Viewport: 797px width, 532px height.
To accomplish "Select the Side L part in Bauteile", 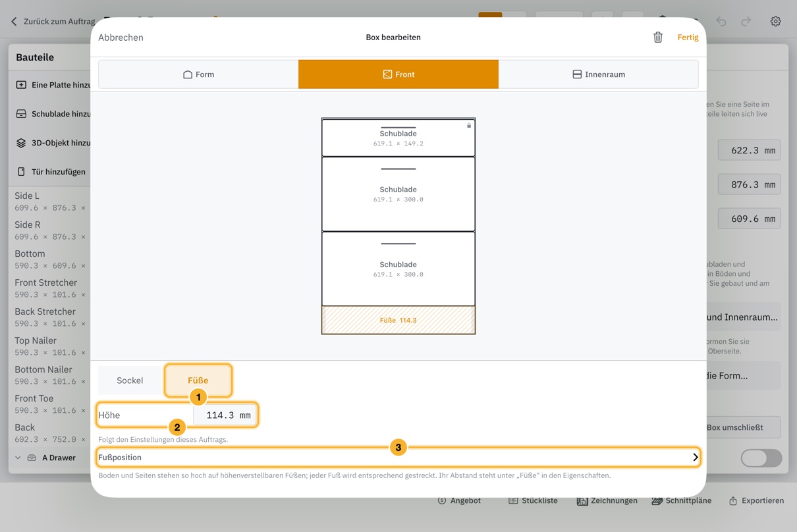I will [x=50, y=201].
